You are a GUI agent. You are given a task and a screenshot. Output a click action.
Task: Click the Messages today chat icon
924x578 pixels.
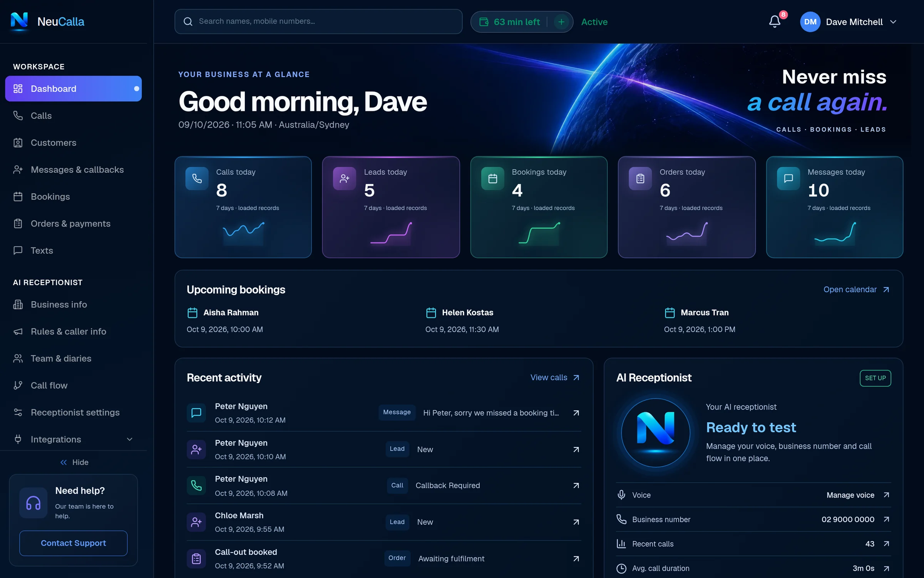[788, 178]
